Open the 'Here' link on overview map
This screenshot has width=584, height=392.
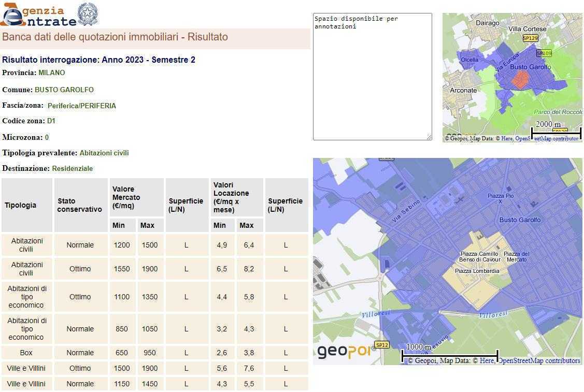coord(506,139)
